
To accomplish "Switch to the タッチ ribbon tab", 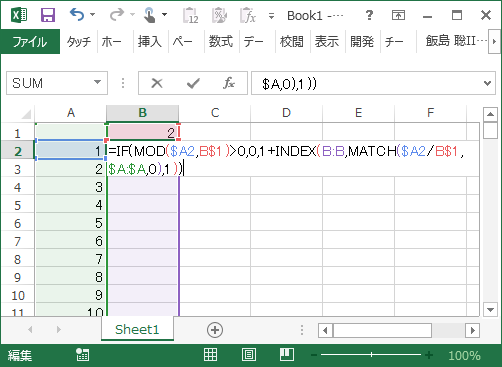I will tap(79, 42).
